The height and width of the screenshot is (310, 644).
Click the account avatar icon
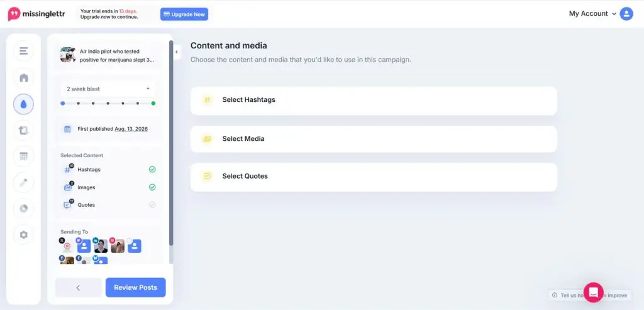626,14
